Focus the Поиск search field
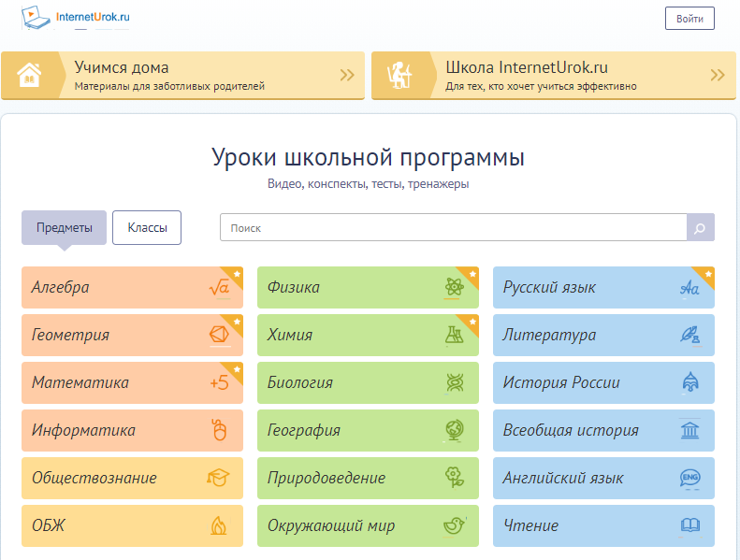Image resolution: width=740 pixels, height=560 pixels. [x=453, y=227]
